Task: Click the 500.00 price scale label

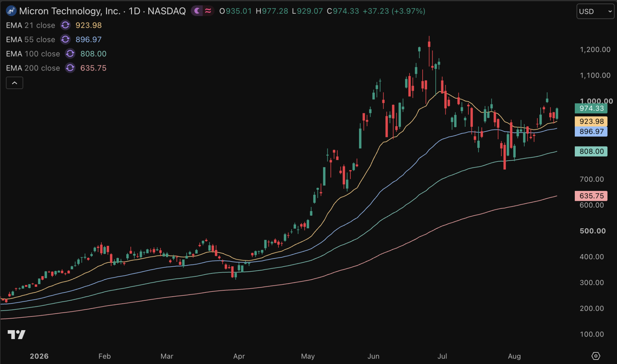Action: pos(593,231)
